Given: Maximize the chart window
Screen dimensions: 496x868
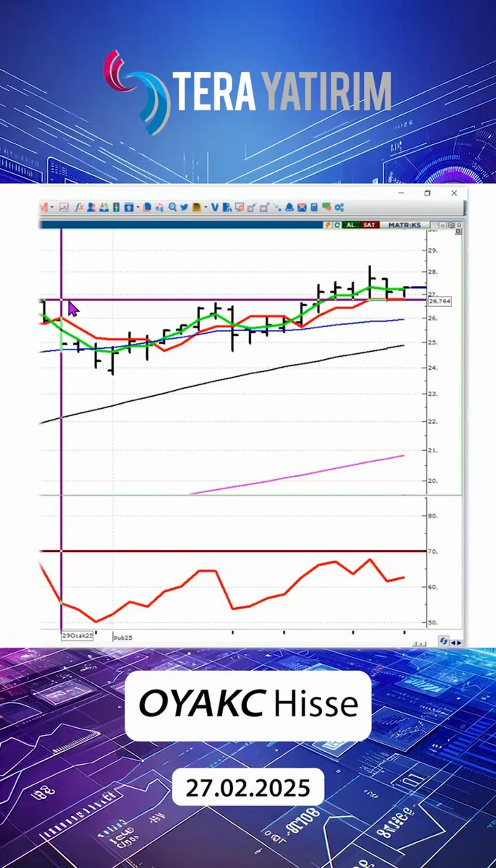Looking at the screenshot, I should (428, 193).
